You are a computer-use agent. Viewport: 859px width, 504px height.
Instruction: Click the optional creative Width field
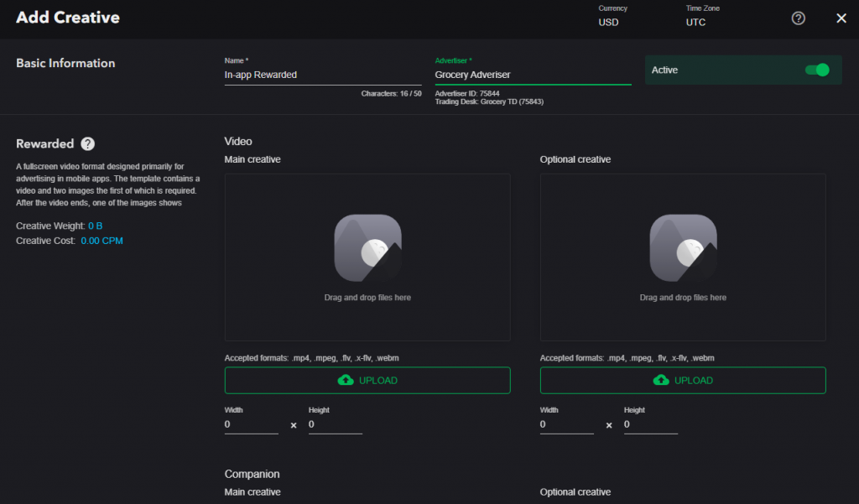tap(566, 425)
